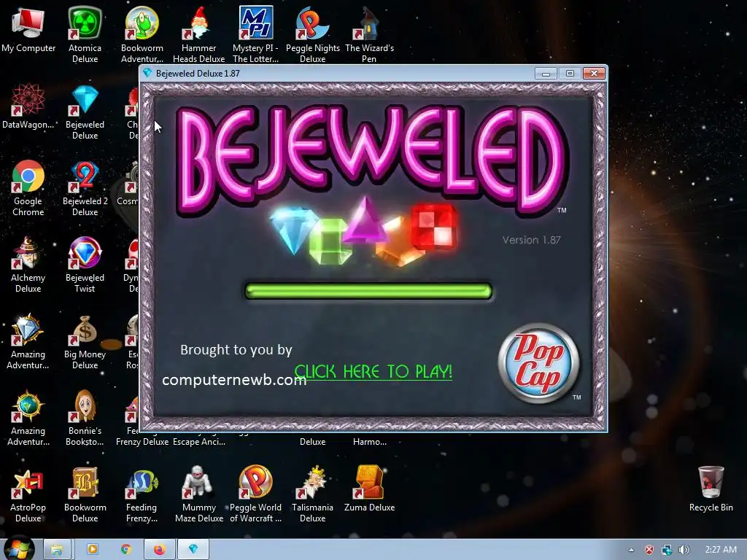The height and width of the screenshot is (560, 747).
Task: Select Bejeweled Deluxe desktop shortcut
Action: [x=85, y=112]
